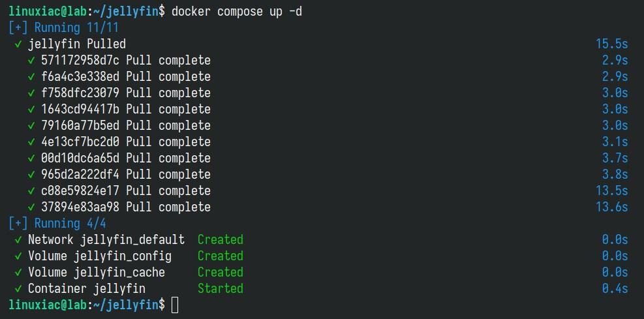Click the 15.5s duration for jellyfin Pulled

tap(611, 44)
